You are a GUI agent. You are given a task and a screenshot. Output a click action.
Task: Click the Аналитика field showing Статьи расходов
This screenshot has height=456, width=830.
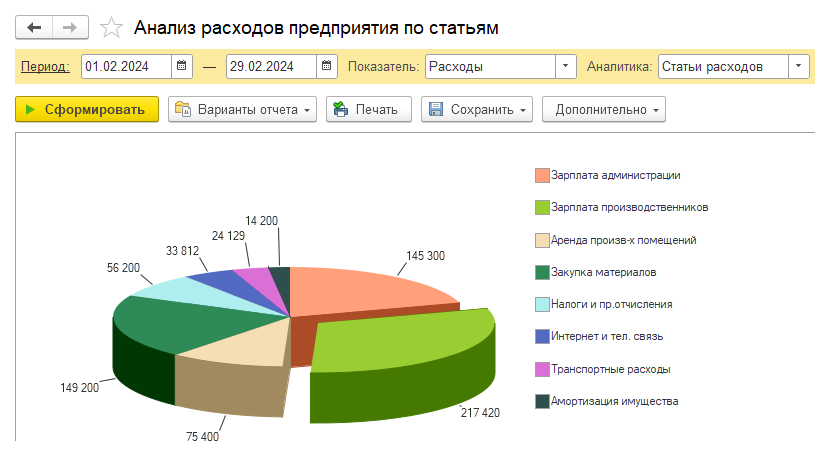(x=723, y=66)
